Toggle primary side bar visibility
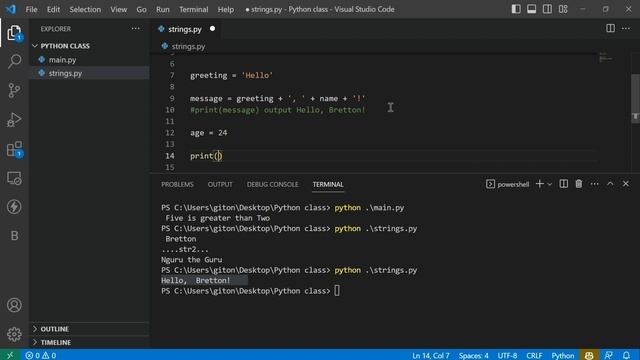The image size is (640, 360). tap(516, 9)
